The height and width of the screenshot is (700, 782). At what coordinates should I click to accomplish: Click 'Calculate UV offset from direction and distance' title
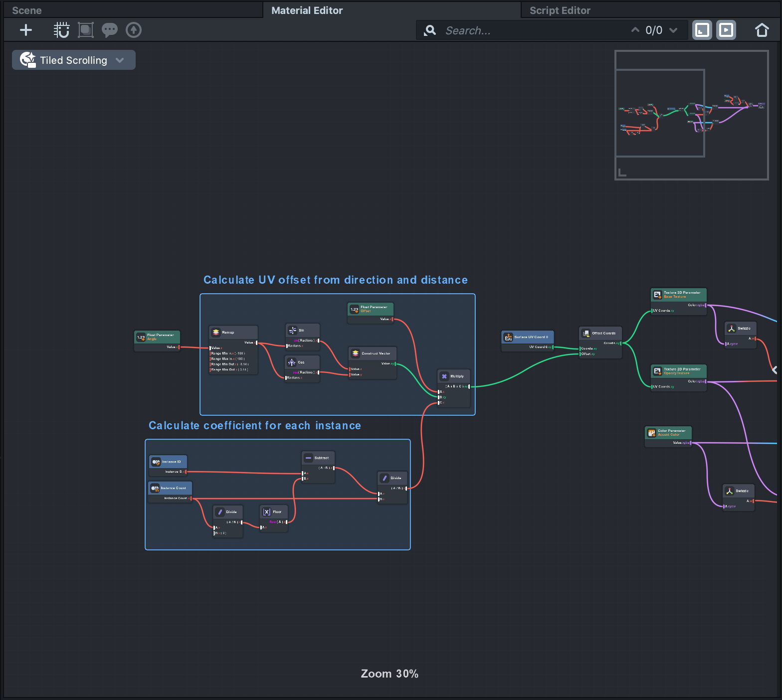(335, 280)
